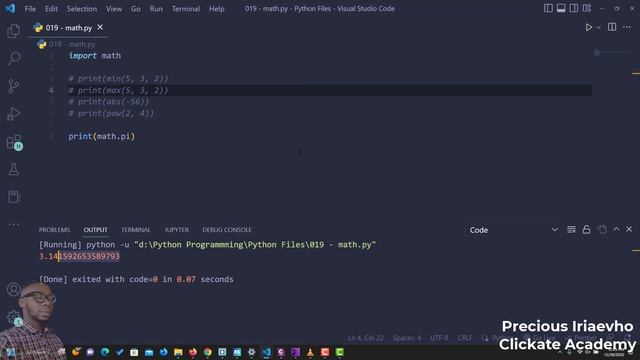Open the notebook-shaped activity bar view
Viewport: 640px width, 360px height.
[x=13, y=197]
